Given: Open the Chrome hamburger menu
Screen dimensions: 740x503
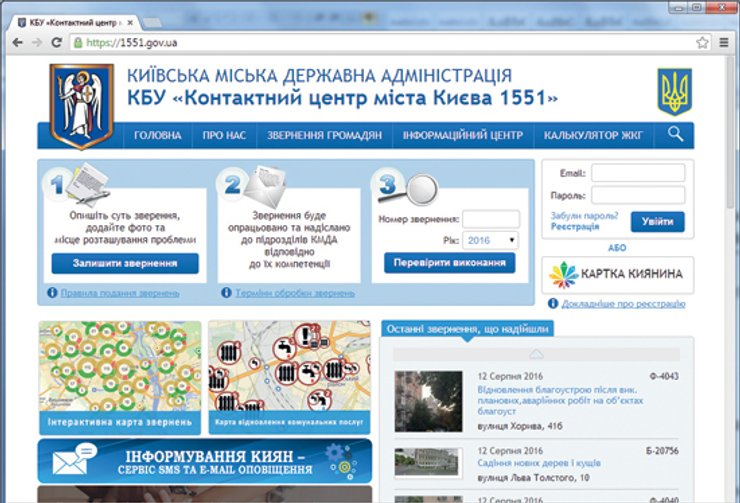Looking at the screenshot, I should coord(722,43).
